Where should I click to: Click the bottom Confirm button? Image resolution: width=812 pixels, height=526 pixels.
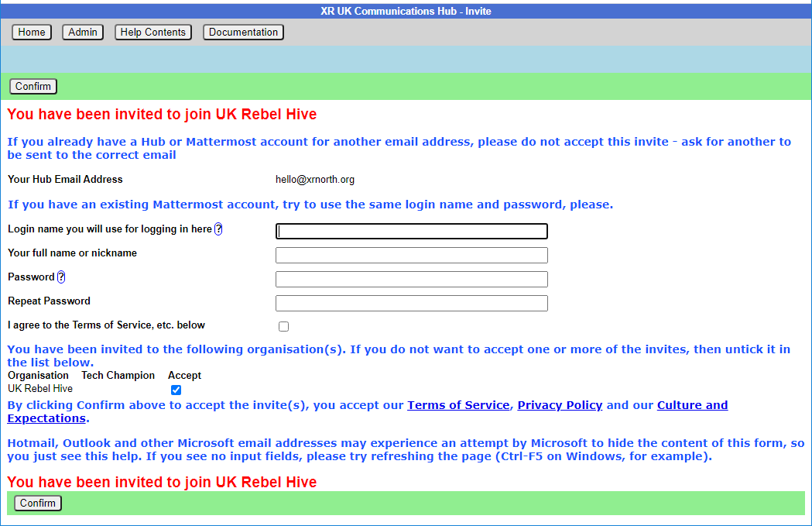click(38, 504)
